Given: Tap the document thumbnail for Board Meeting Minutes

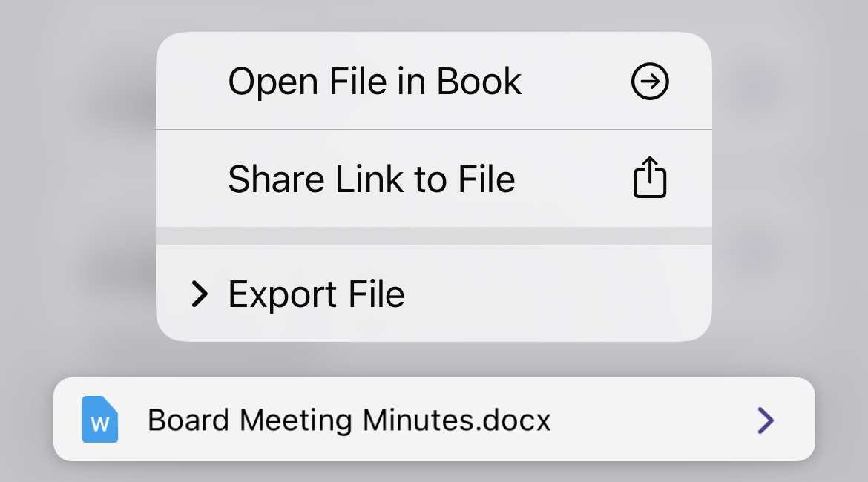Looking at the screenshot, I should pos(99,420).
